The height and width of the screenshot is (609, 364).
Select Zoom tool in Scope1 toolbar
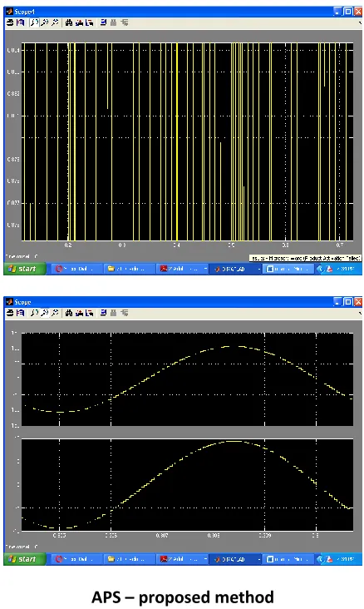35,22
